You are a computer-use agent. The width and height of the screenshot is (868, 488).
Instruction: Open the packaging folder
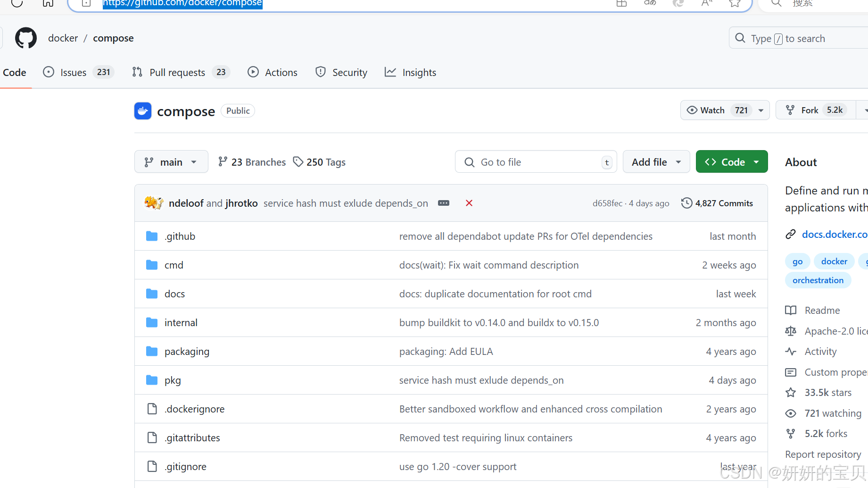pyautogui.click(x=187, y=351)
